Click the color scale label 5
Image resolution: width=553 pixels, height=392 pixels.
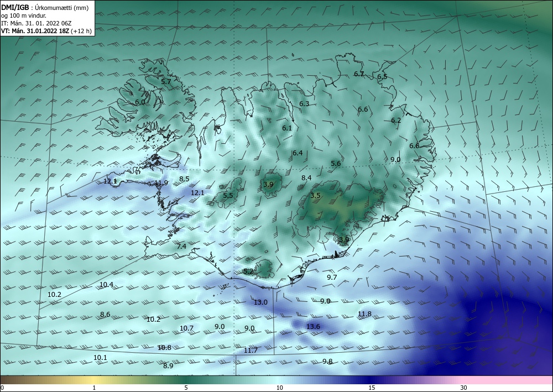tap(186, 388)
